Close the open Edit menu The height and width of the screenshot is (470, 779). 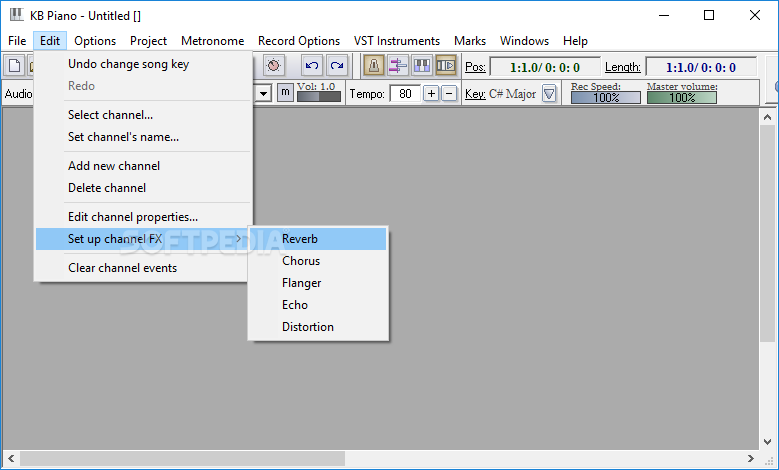[50, 41]
